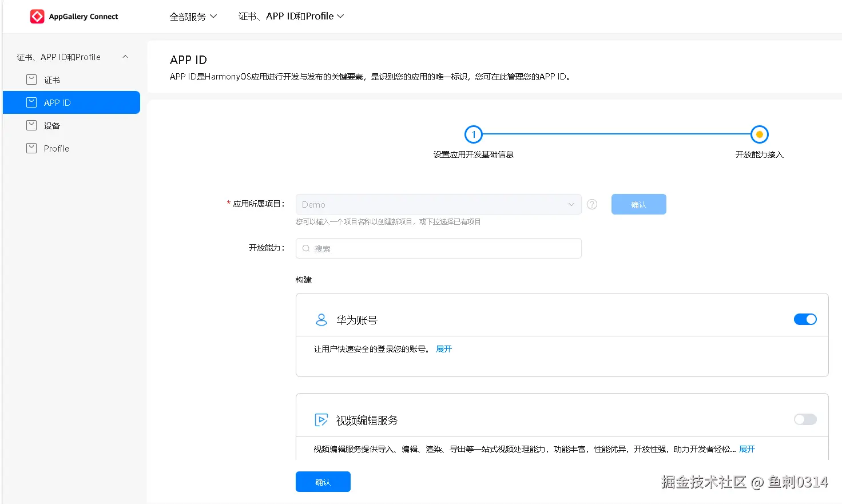Click the light blue 确认 button beside Demo
The width and height of the screenshot is (842, 504).
tap(639, 204)
